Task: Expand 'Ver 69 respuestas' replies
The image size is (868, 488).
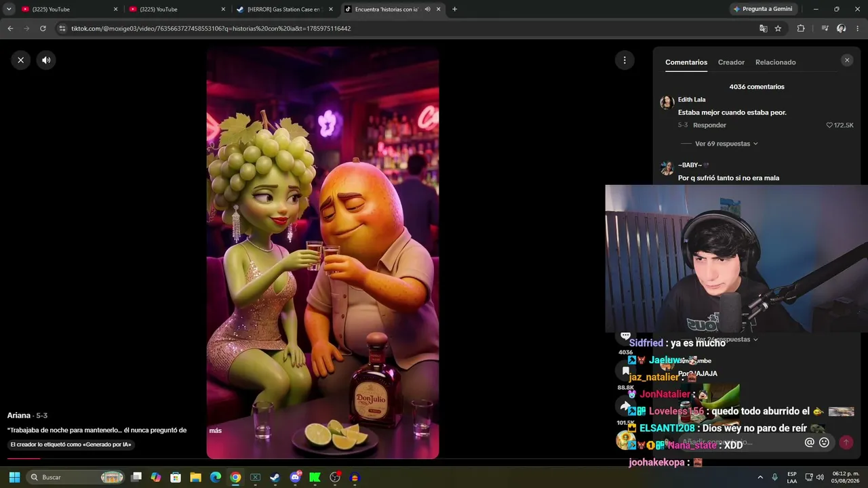Action: pos(726,144)
